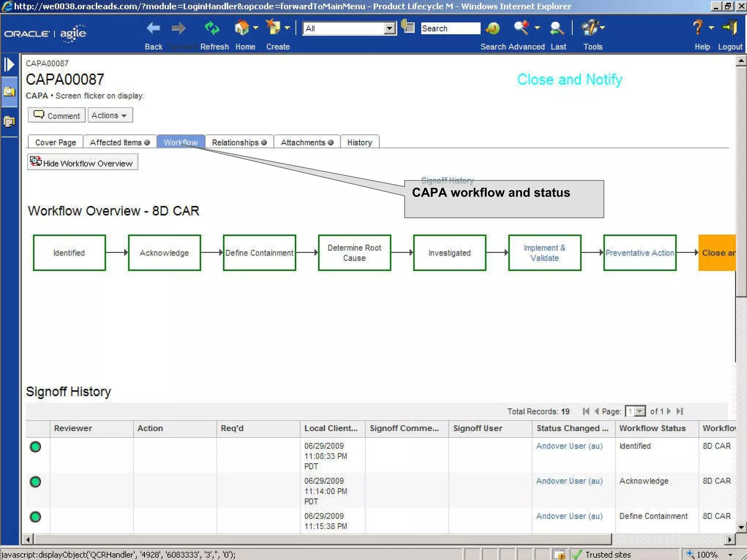This screenshot has width=747, height=560.
Task: Open first Andover User (au) link
Action: click(569, 446)
